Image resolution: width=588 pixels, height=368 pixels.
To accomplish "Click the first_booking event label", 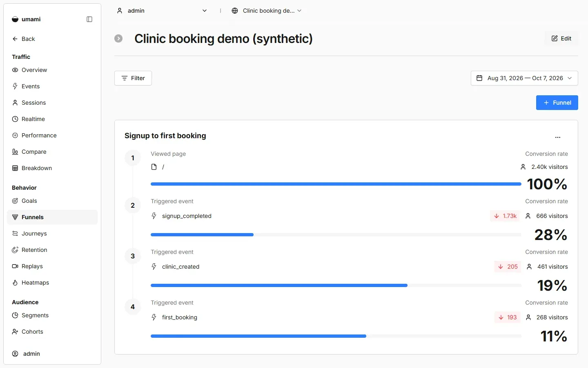I will click(180, 317).
